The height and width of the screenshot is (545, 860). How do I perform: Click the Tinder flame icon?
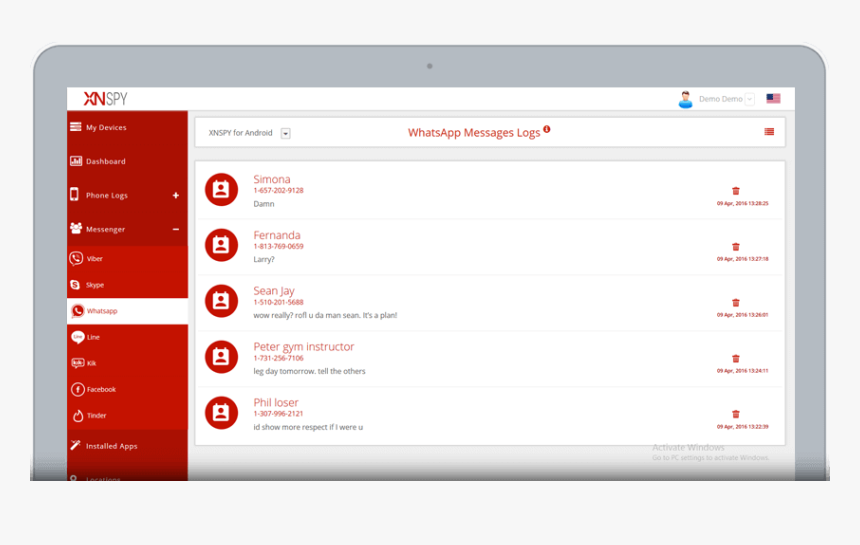pos(78,416)
